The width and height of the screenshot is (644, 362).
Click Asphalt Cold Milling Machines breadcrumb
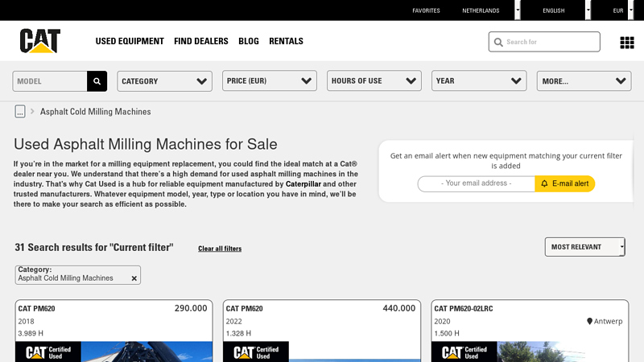[x=95, y=112]
